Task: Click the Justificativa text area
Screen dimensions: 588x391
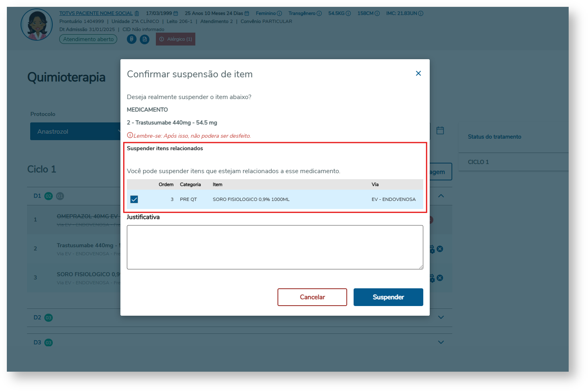Action: (275, 247)
